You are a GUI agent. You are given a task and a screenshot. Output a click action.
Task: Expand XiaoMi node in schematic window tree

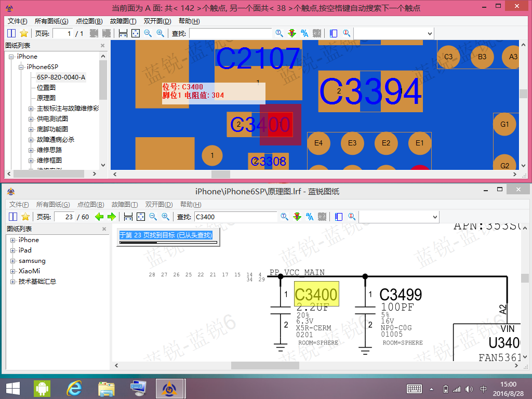point(13,271)
